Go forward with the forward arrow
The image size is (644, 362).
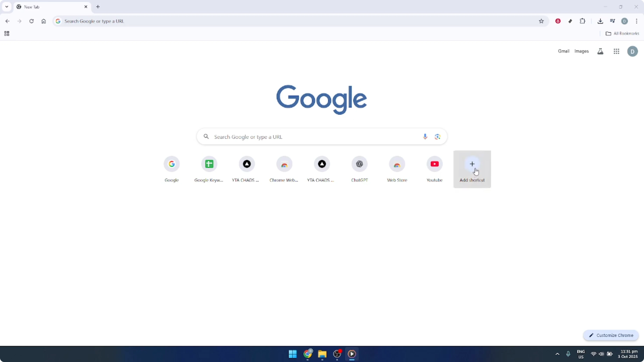(x=19, y=21)
